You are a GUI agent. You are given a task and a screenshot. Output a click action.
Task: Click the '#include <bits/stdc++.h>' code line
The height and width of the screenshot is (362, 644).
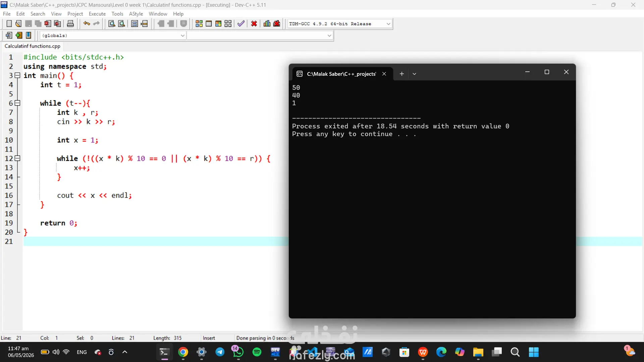click(74, 57)
